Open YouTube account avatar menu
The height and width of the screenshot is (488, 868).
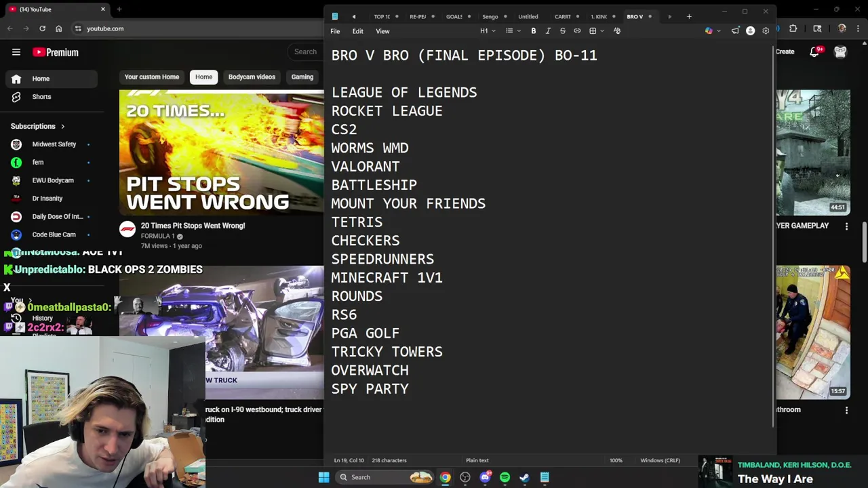tap(840, 52)
